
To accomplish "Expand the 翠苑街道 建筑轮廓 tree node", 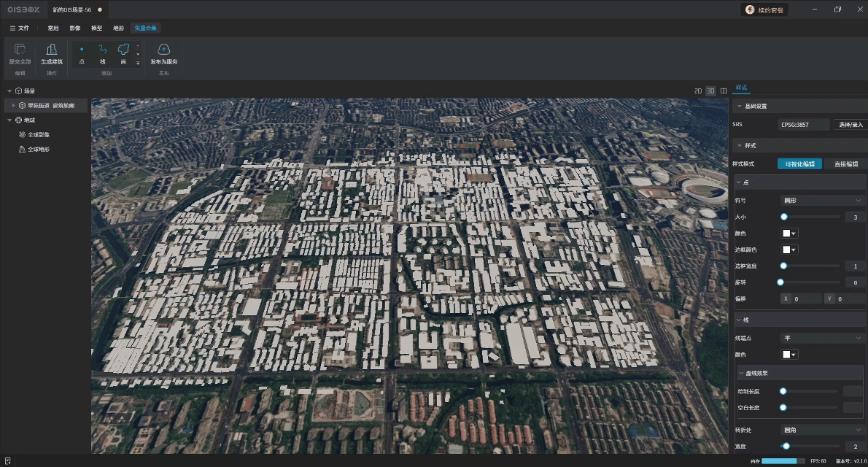I will [x=13, y=106].
